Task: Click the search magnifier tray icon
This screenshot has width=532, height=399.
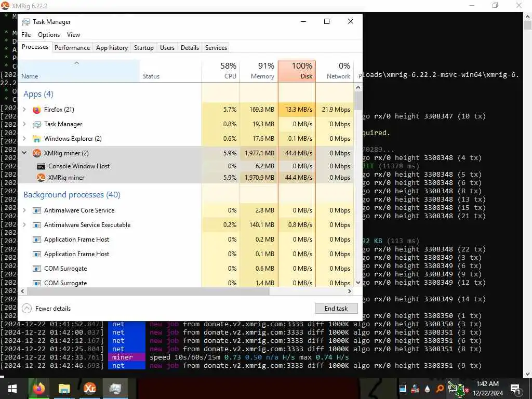Action: pos(440,389)
